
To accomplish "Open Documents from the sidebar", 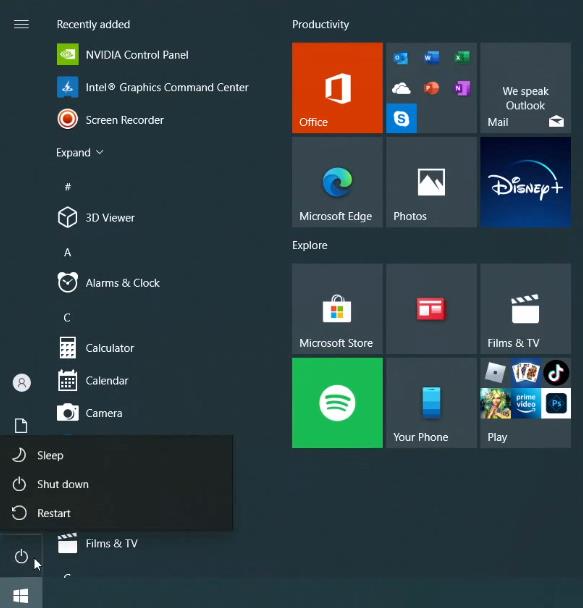I will (21, 425).
